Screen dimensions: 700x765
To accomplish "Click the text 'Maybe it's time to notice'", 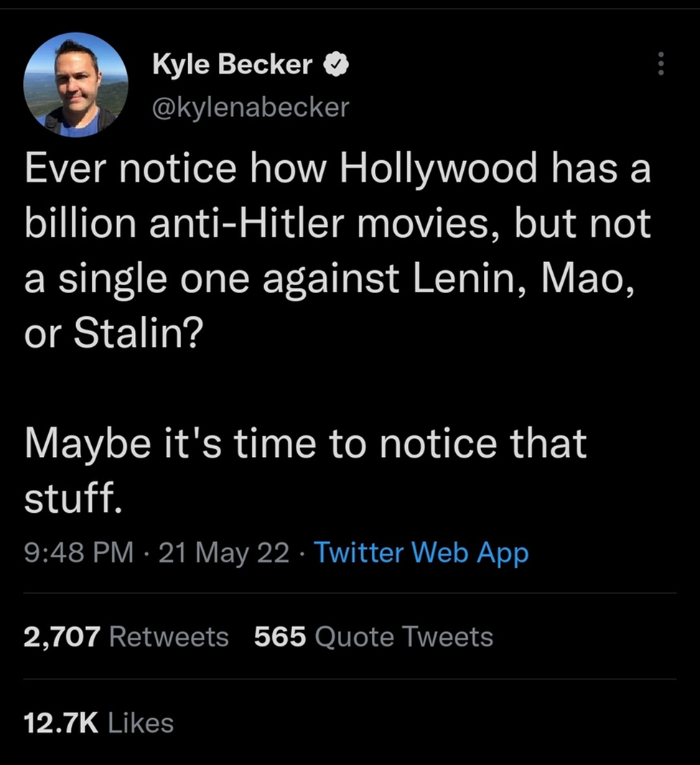I will click(x=257, y=443).
